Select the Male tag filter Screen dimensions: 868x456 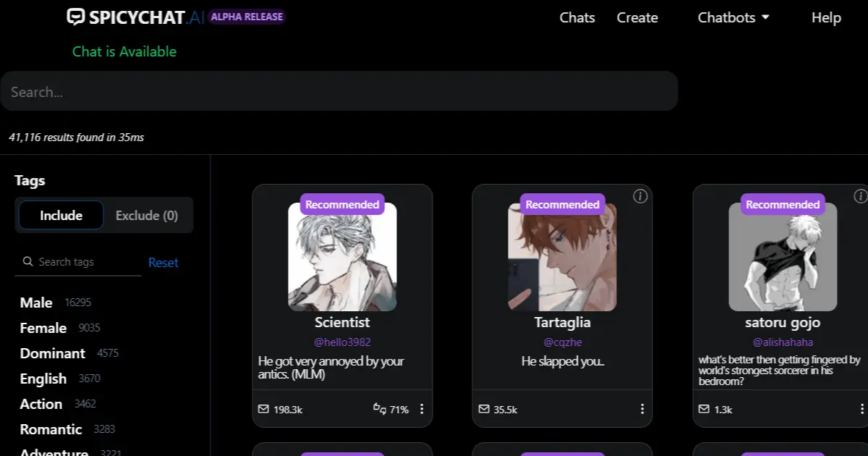click(x=36, y=303)
